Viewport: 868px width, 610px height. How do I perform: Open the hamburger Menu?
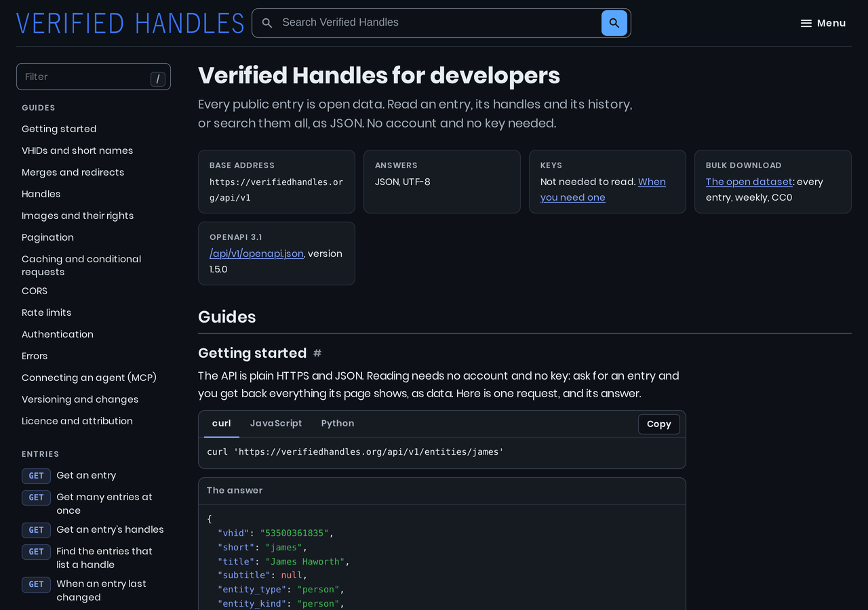[823, 23]
